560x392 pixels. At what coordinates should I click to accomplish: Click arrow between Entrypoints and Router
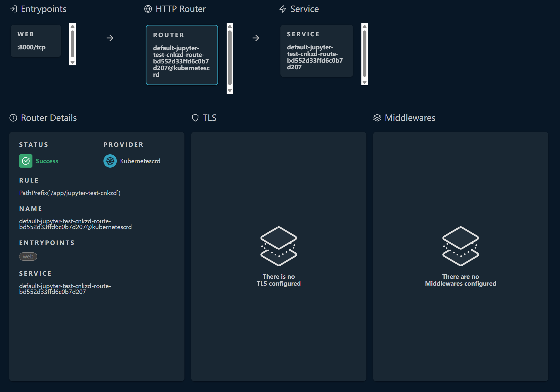coord(110,38)
